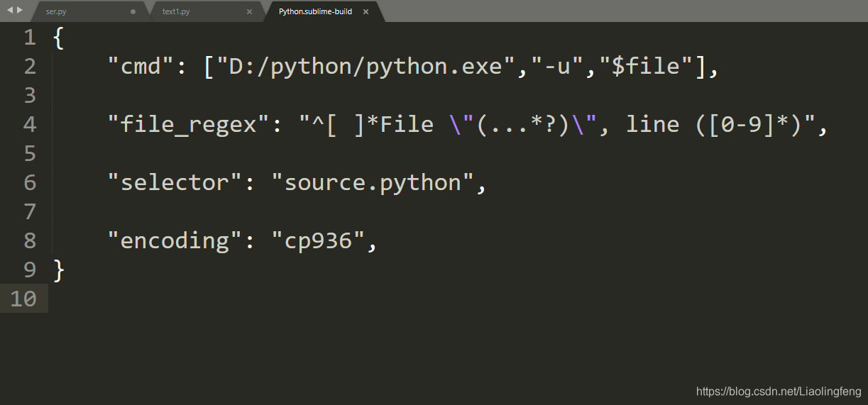Go to next tab with right arrow
The height and width of the screenshot is (405, 868).
pyautogui.click(x=19, y=10)
